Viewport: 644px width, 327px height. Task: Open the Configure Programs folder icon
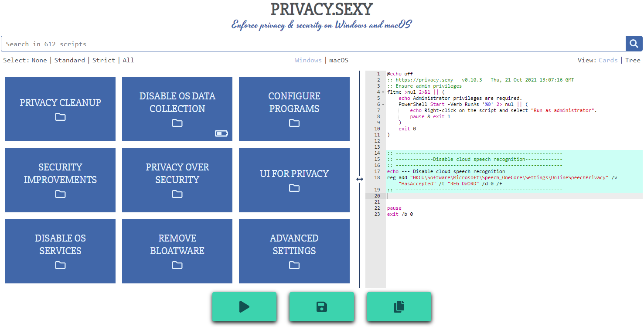coord(294,123)
